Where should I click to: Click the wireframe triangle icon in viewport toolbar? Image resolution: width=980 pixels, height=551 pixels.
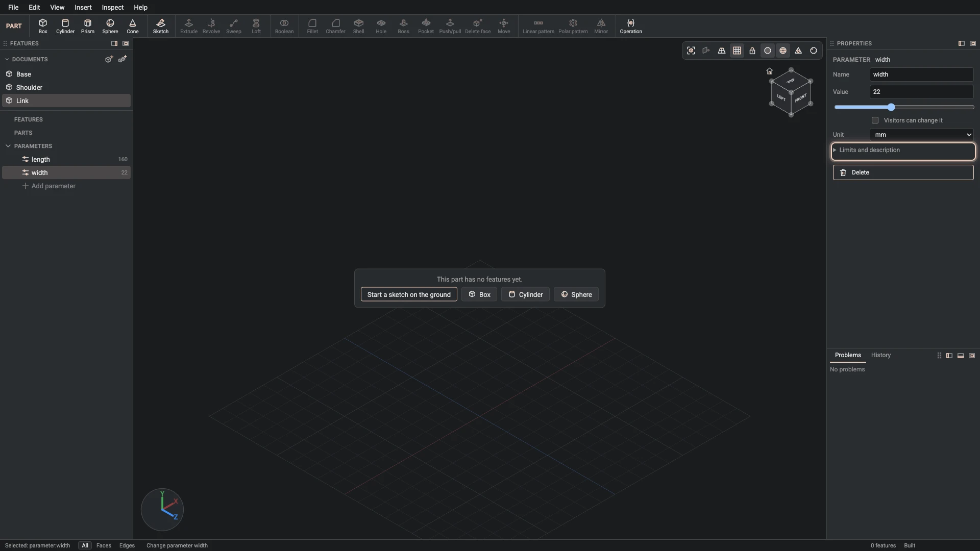coord(798,51)
